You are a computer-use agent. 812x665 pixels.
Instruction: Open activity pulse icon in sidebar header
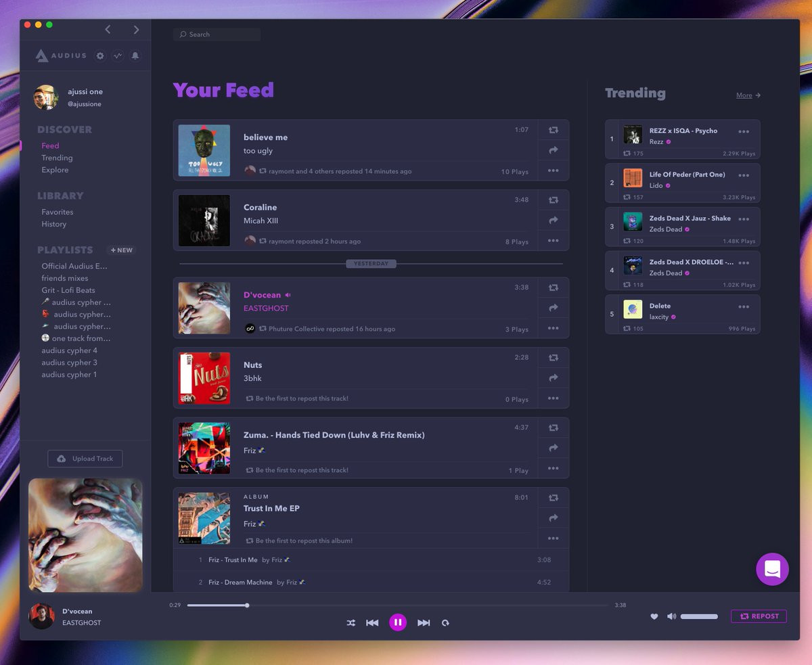[118, 55]
